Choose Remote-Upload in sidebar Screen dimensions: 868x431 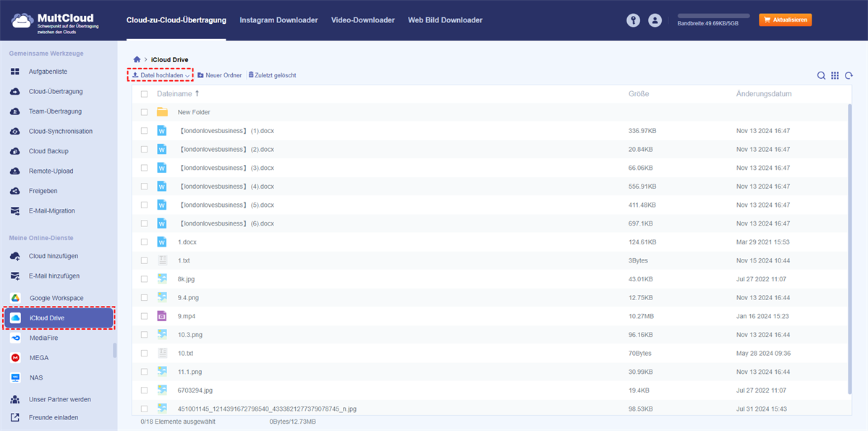pyautogui.click(x=51, y=171)
